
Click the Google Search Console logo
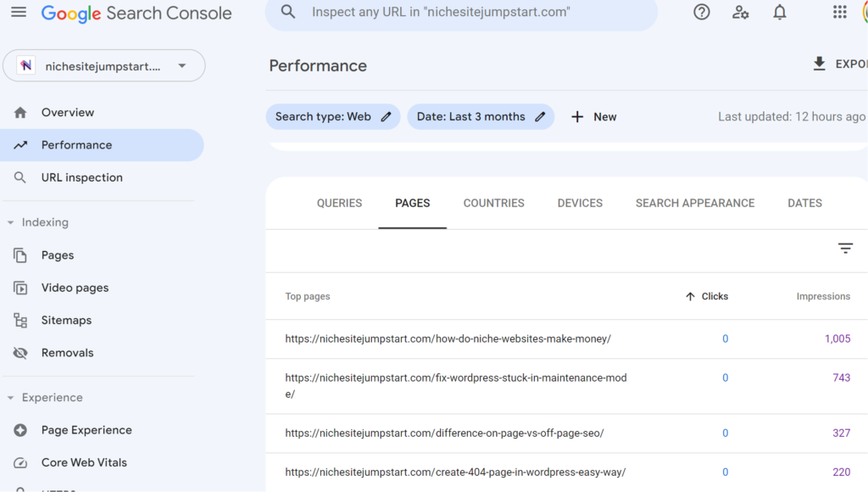click(x=136, y=14)
